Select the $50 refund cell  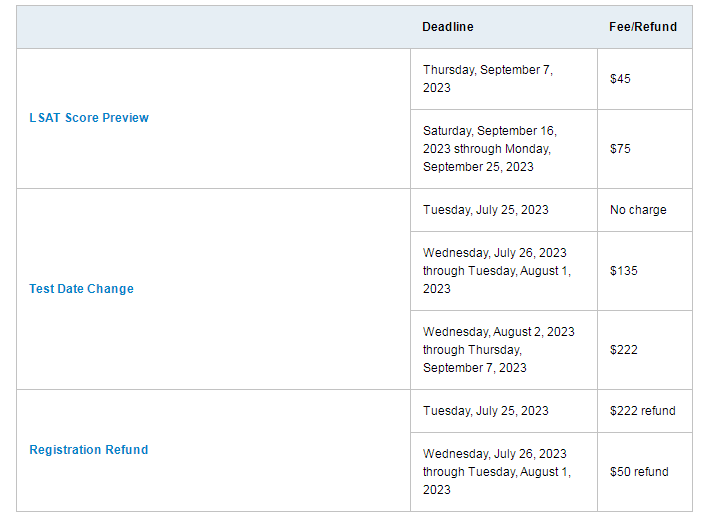pos(645,472)
